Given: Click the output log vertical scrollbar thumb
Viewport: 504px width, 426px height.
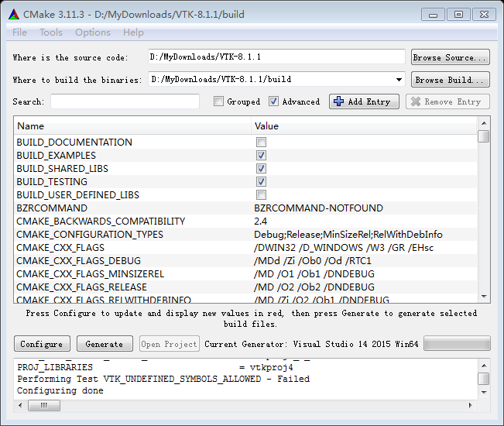Looking at the screenshot, I should tap(484, 379).
